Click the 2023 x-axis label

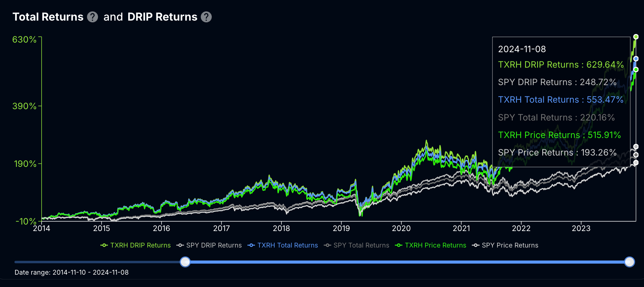pos(581,228)
